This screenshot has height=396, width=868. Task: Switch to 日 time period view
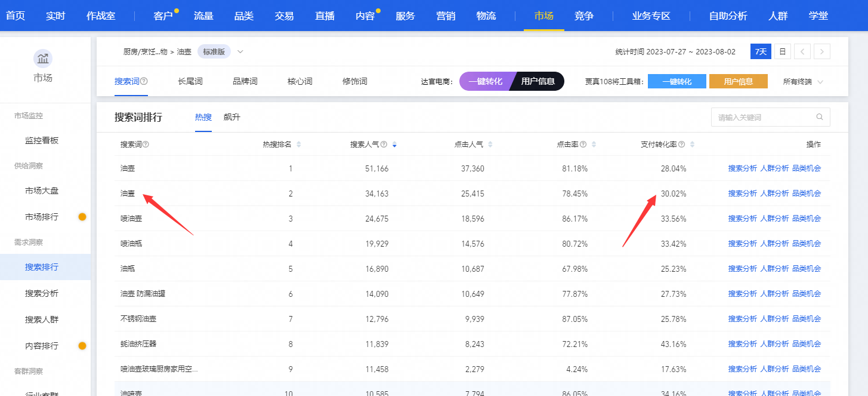pyautogui.click(x=782, y=52)
